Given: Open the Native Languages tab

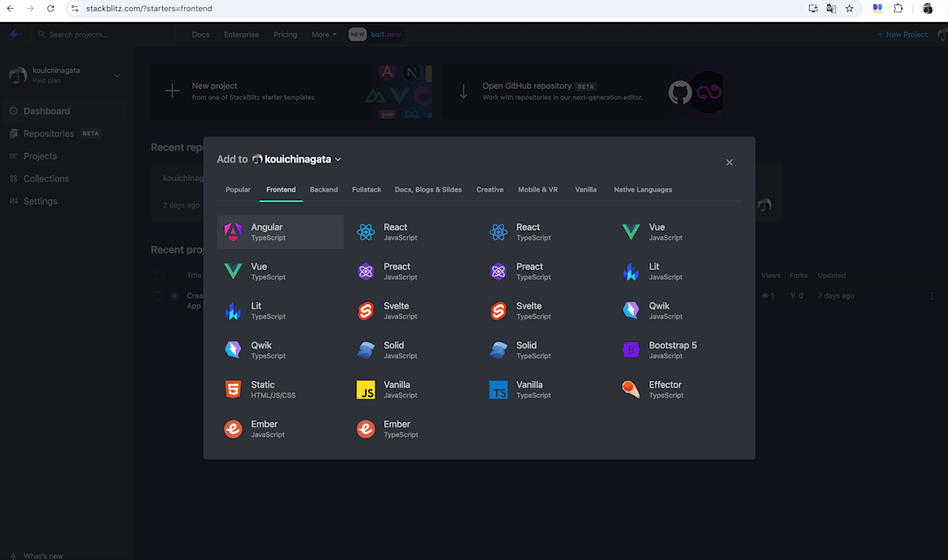Looking at the screenshot, I should [643, 190].
